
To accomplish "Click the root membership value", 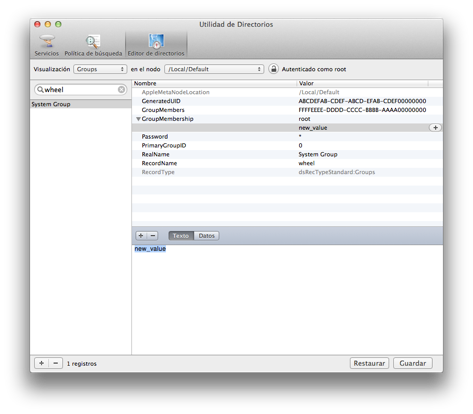I will click(304, 119).
